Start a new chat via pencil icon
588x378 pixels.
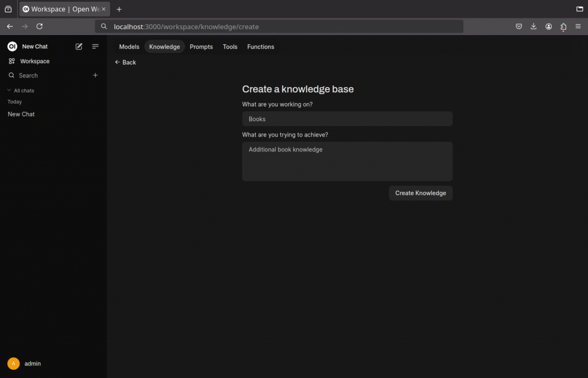[x=79, y=46]
